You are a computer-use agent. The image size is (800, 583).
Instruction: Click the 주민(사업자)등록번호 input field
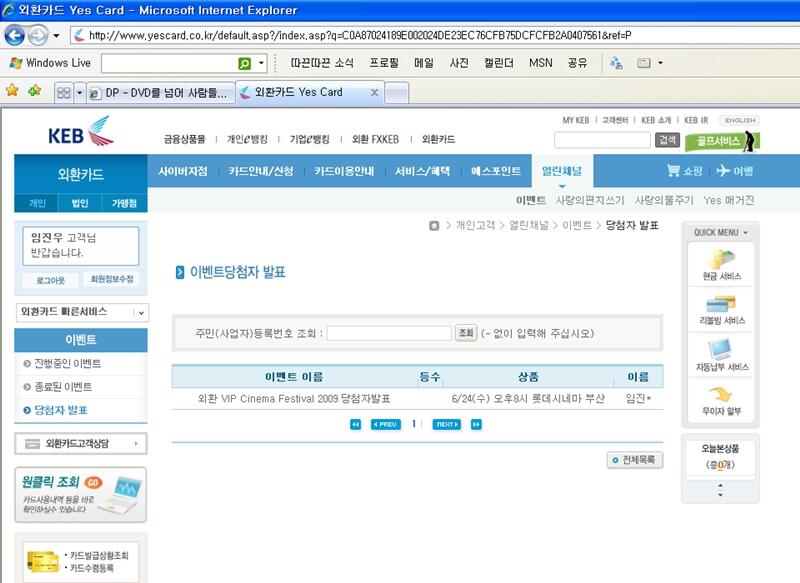(389, 334)
